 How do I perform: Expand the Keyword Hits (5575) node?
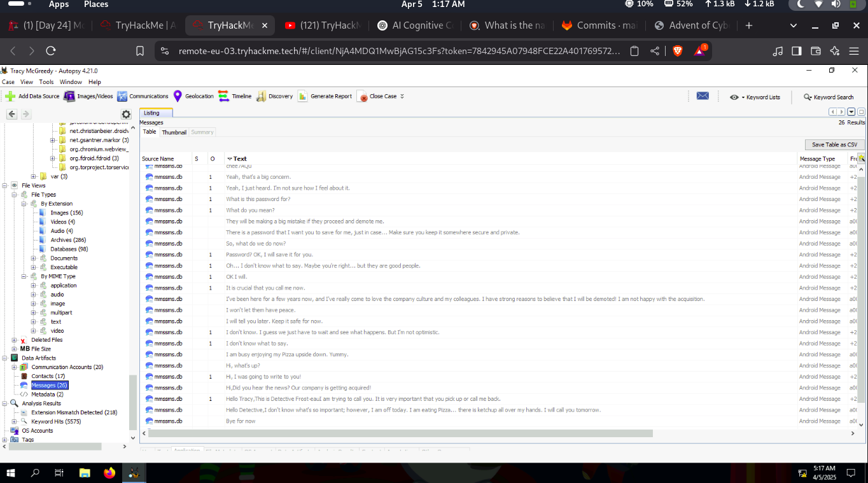pos(14,421)
